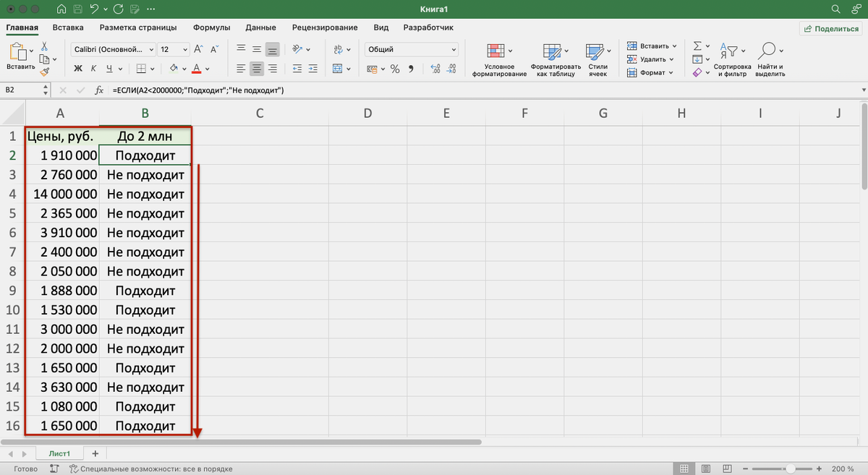Apply the comma thousands separator style
Viewport: 868px width, 475px height.
pyautogui.click(x=411, y=69)
